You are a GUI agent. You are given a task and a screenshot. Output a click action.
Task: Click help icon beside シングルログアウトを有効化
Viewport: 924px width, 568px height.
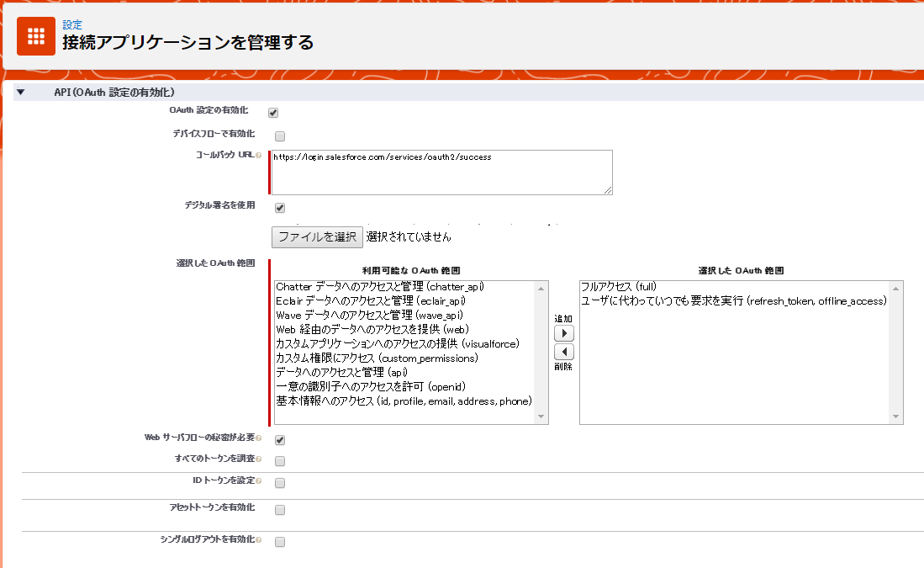259,540
